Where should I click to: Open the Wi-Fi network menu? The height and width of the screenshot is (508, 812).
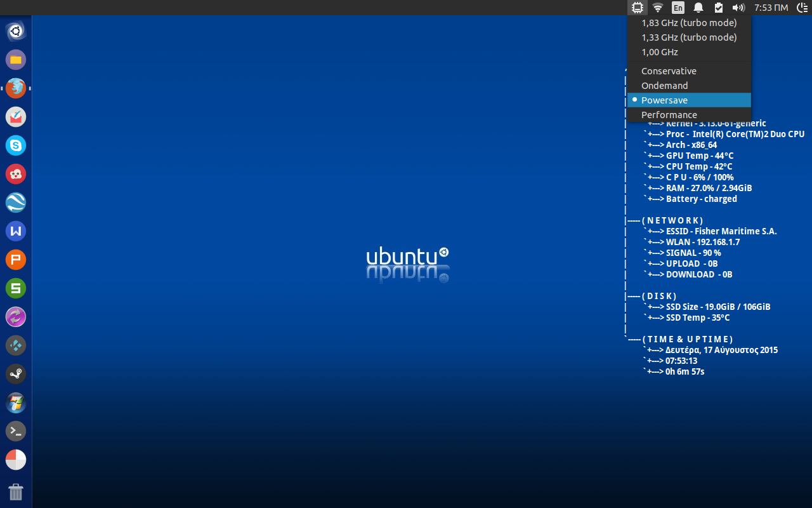[658, 8]
